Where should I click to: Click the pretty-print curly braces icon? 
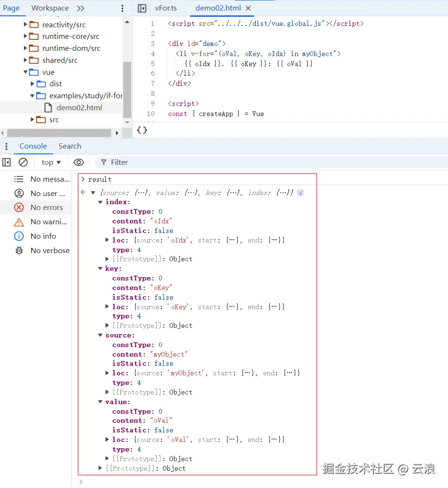pyautogui.click(x=142, y=130)
